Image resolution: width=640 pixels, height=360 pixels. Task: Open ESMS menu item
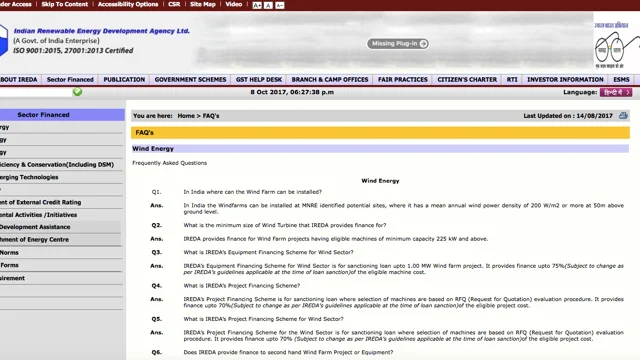[621, 80]
